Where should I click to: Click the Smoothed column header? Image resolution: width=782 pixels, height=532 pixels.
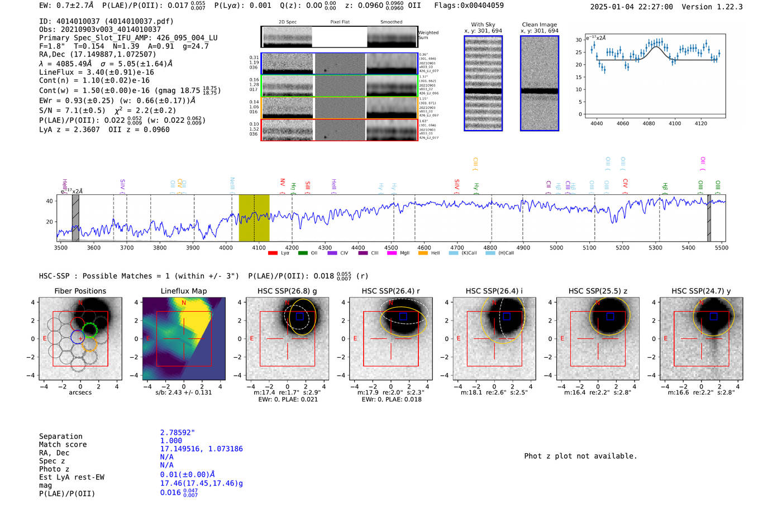391,22
